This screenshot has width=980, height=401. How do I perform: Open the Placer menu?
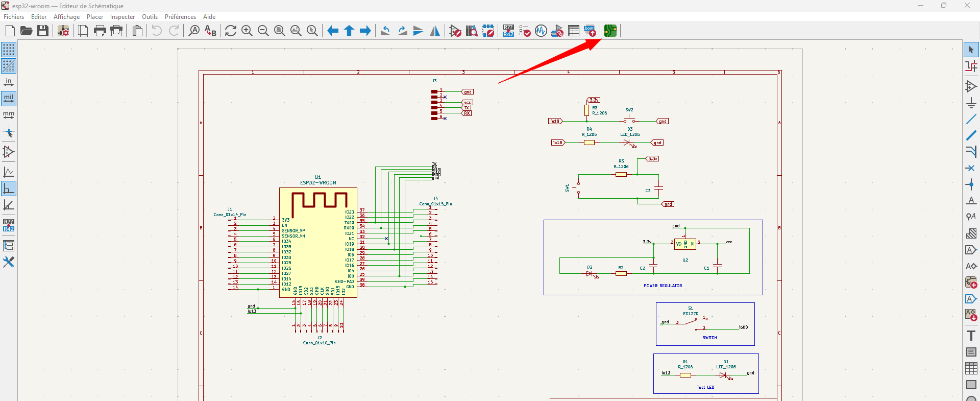pyautogui.click(x=95, y=17)
